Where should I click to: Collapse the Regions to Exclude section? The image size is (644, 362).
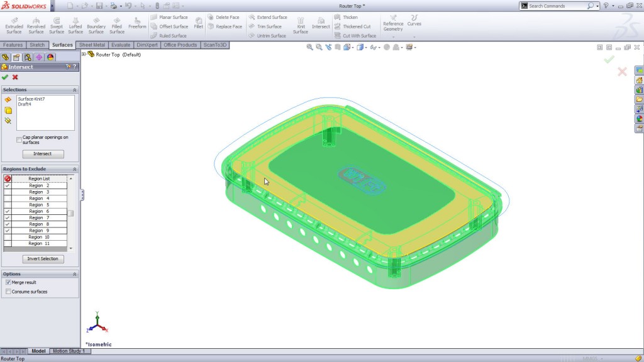74,169
